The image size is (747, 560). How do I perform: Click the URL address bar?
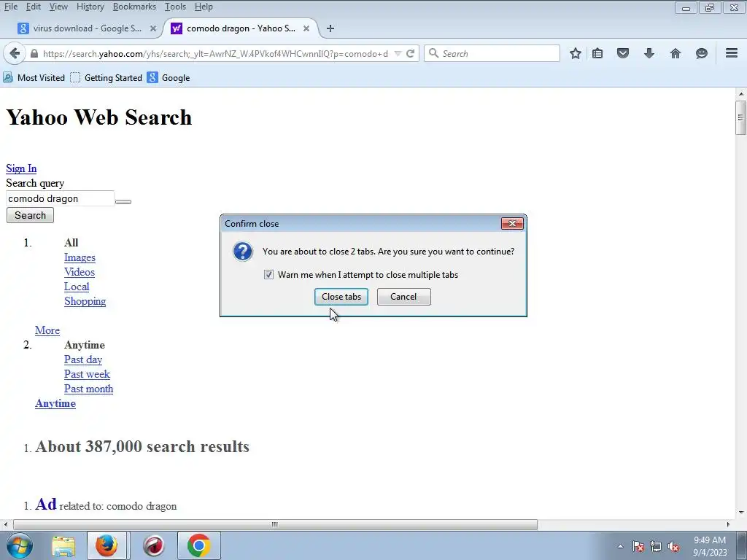(214, 54)
